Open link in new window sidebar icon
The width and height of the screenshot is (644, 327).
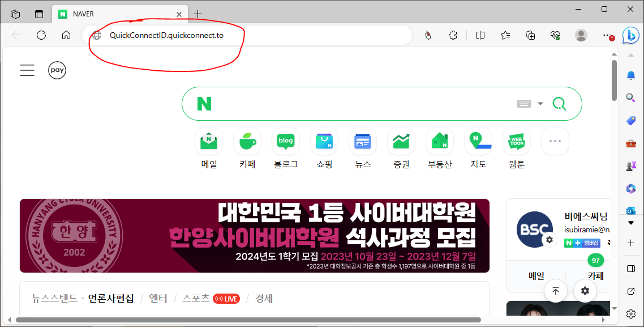pos(631,291)
